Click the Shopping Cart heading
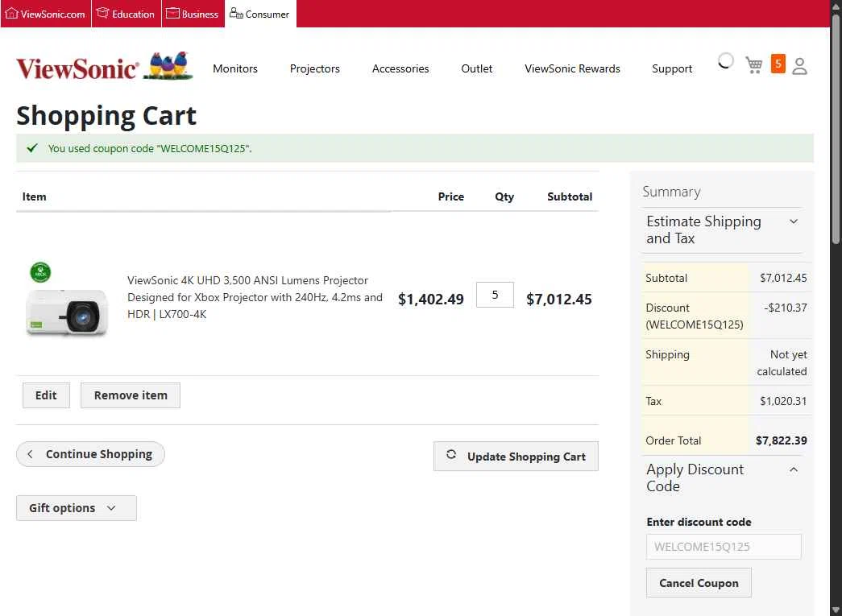842x616 pixels. point(106,115)
